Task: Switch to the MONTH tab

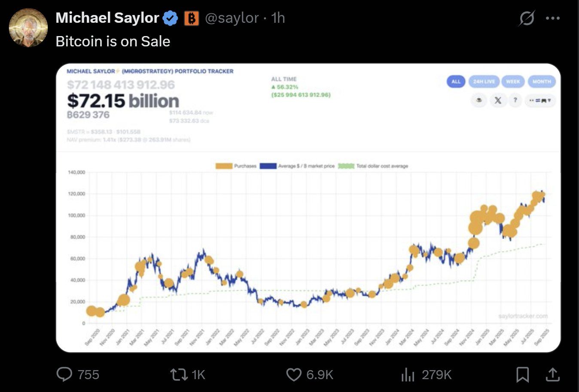Action: point(542,81)
